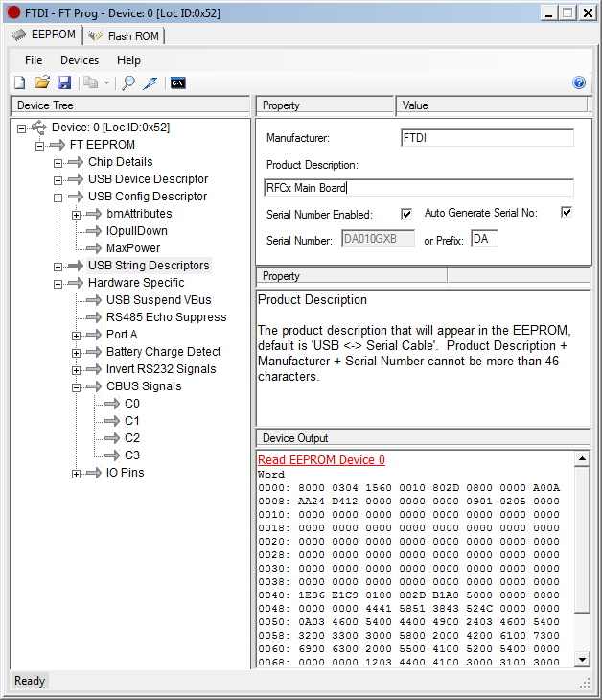Click the arrow icon beside CBUS Signals
Image resolution: width=602 pixels, height=700 pixels.
pos(94,386)
